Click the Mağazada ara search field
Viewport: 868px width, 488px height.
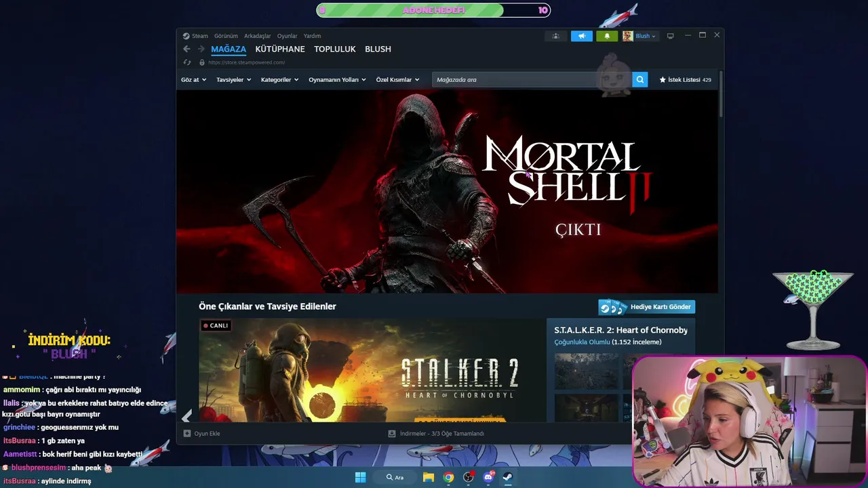(532, 79)
